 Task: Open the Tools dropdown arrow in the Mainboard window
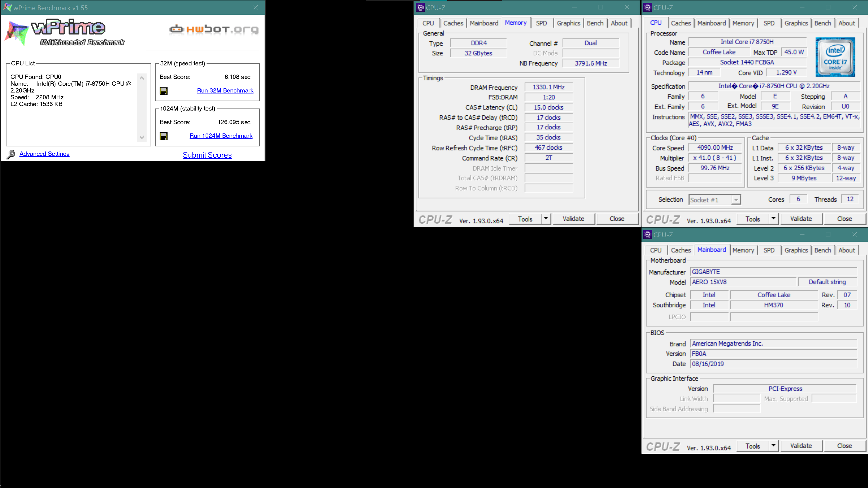774,446
